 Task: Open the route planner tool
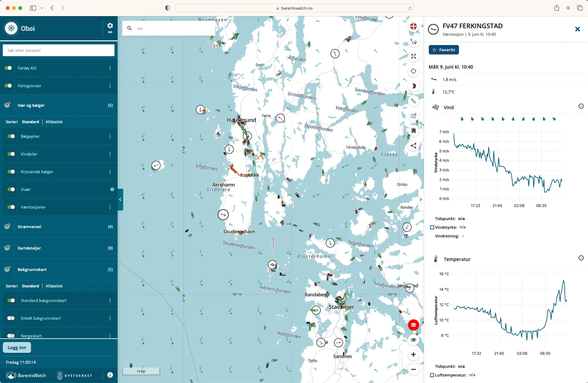[x=413, y=42]
